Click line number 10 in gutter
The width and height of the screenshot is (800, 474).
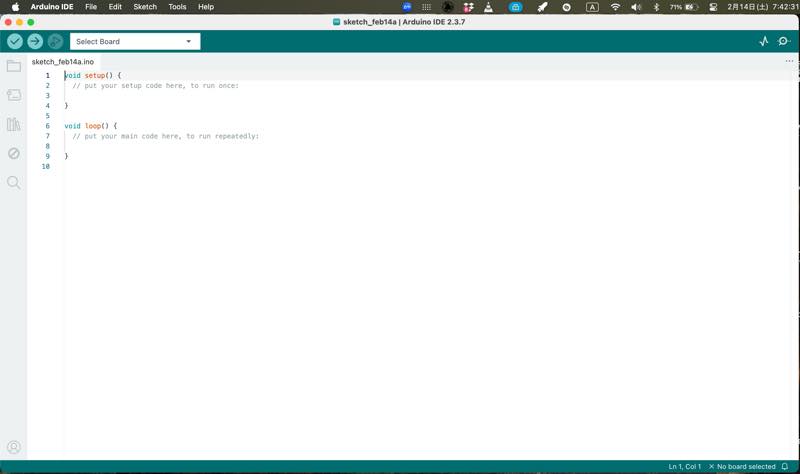coord(45,166)
